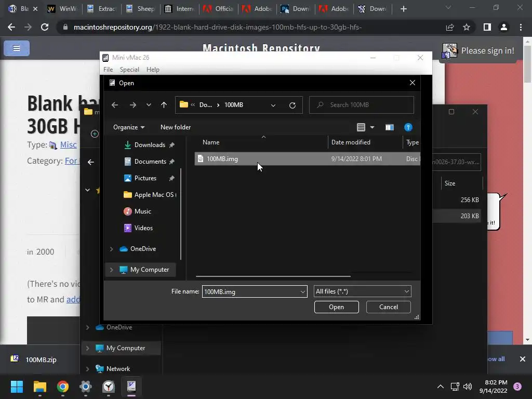Change the view layout icon
532x399 pixels.
pyautogui.click(x=361, y=127)
